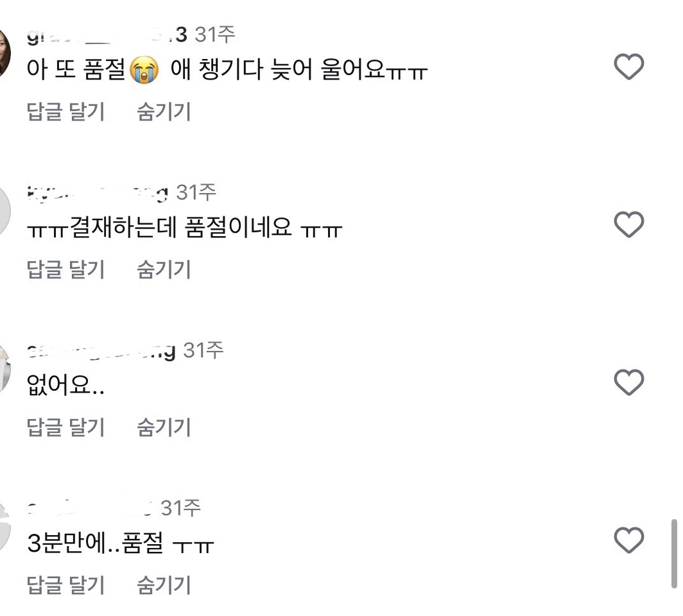The image size is (683, 616).
Task: Reply to the "3분만에..품절" comment
Action: [65, 585]
